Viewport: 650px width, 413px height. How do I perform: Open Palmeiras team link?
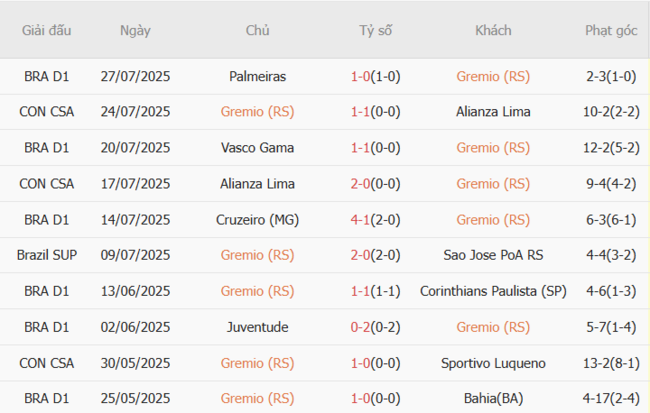pos(257,76)
